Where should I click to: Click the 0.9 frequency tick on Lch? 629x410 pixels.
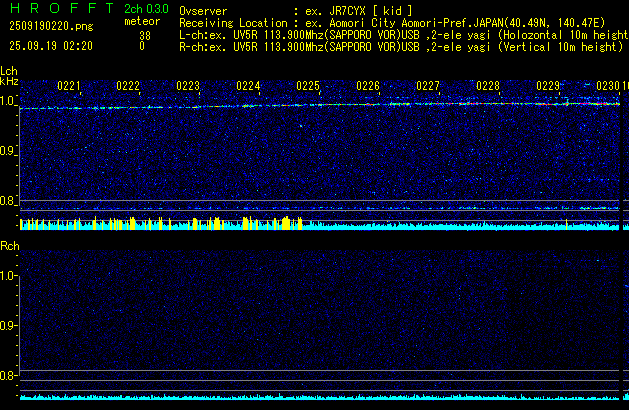point(9,151)
